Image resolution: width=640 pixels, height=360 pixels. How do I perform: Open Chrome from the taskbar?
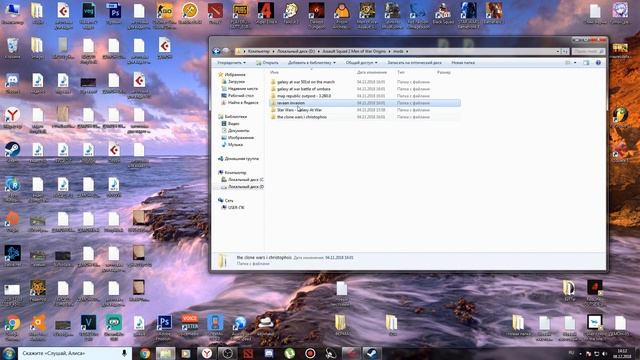[x=144, y=353]
